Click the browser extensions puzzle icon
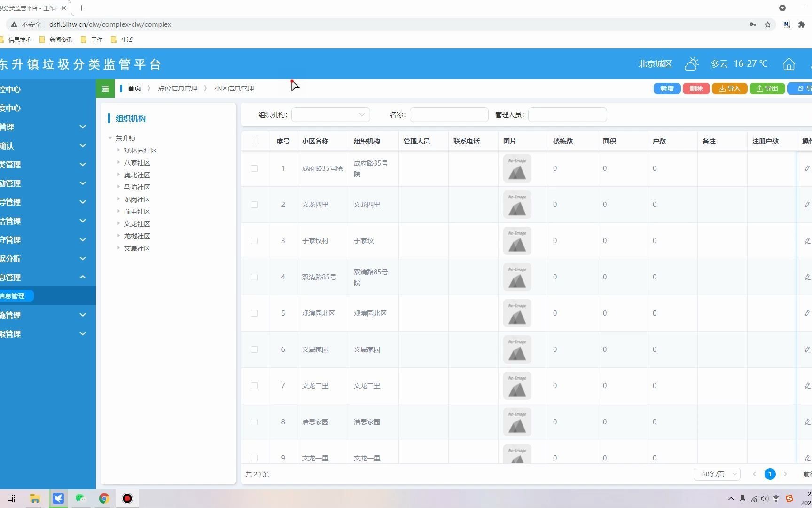 coord(802,24)
